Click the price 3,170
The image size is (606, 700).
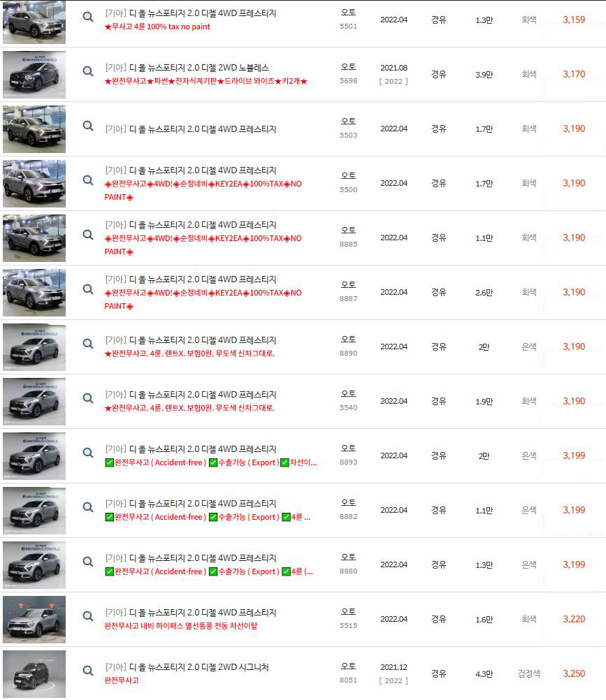click(x=574, y=74)
